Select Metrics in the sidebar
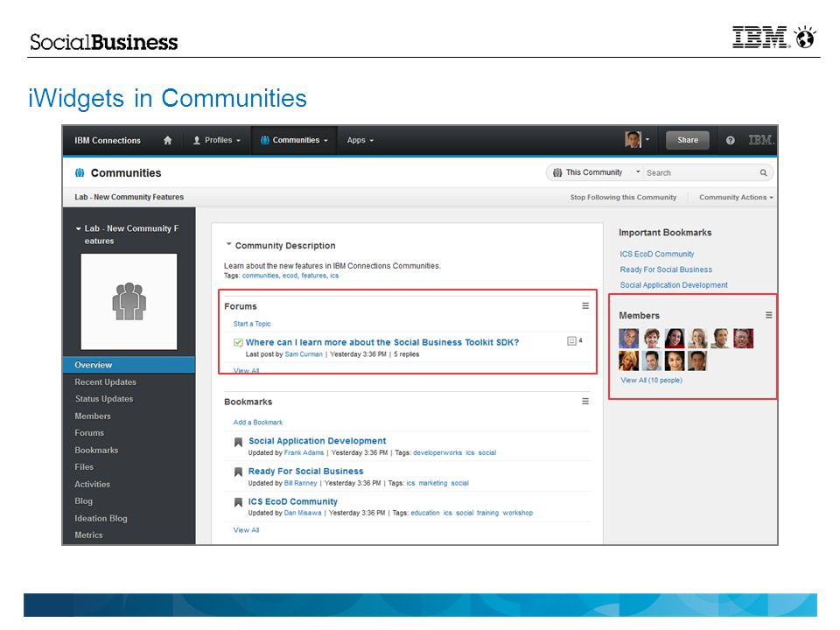This screenshot has height=630, width=840. 88,535
